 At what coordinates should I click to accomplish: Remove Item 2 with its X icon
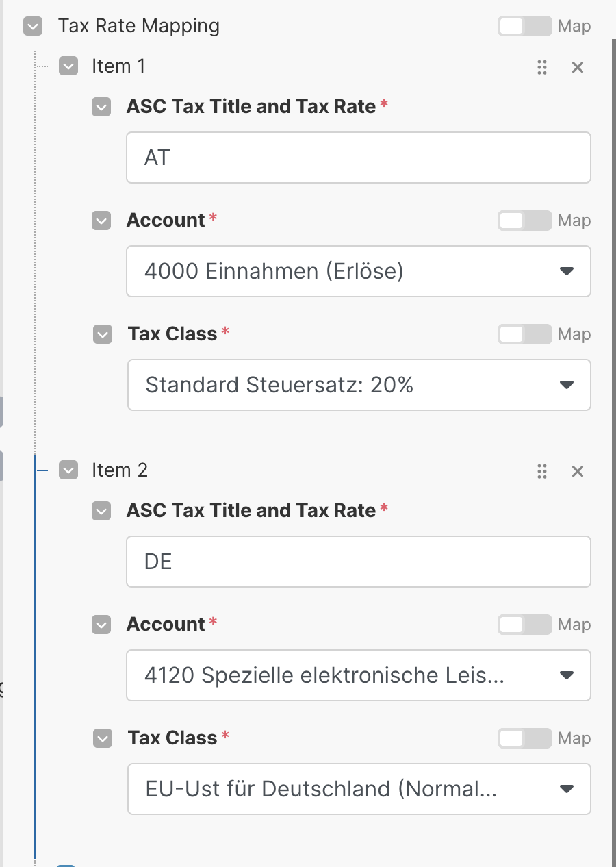[x=578, y=471]
